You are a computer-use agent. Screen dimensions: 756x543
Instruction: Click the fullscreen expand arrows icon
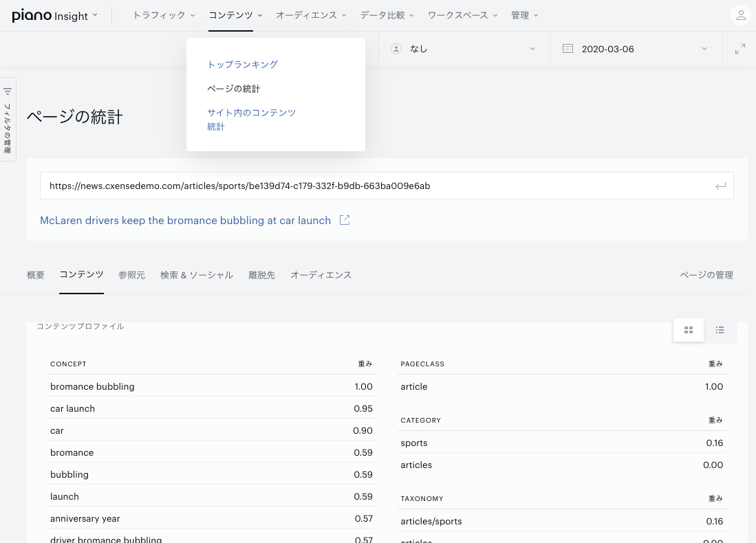740,49
